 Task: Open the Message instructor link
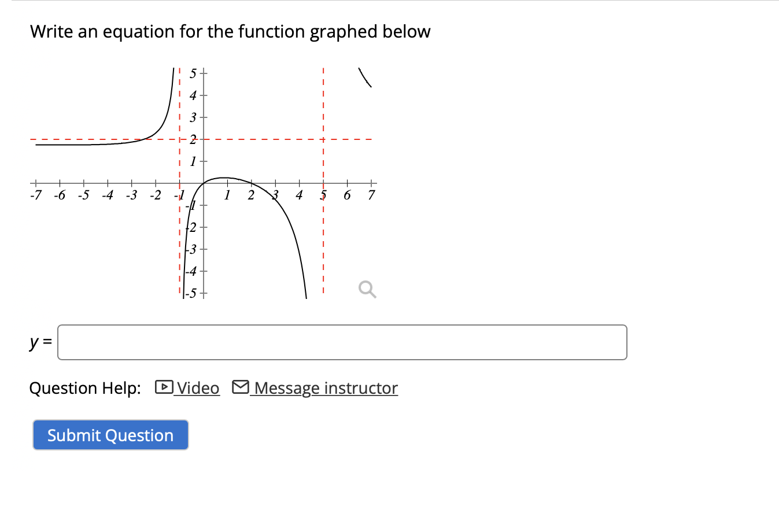click(x=326, y=388)
